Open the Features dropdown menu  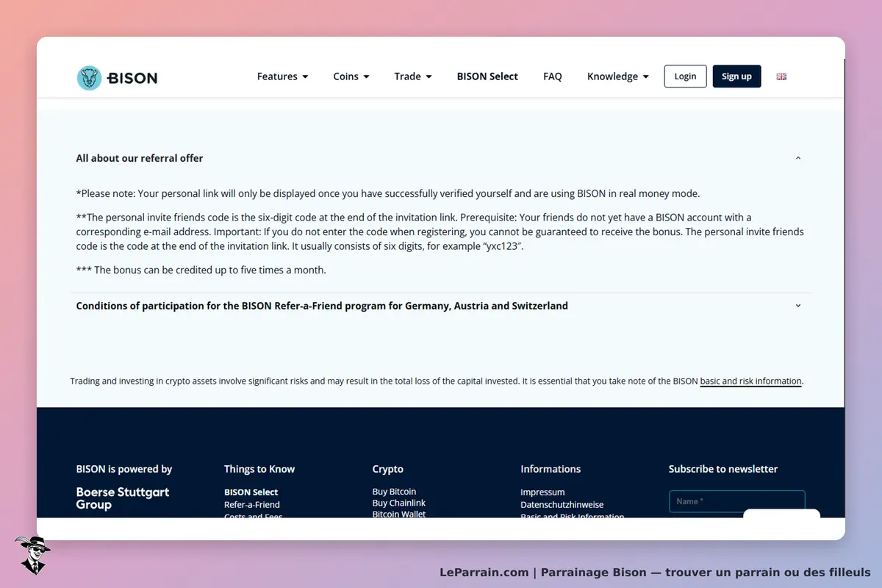point(282,76)
